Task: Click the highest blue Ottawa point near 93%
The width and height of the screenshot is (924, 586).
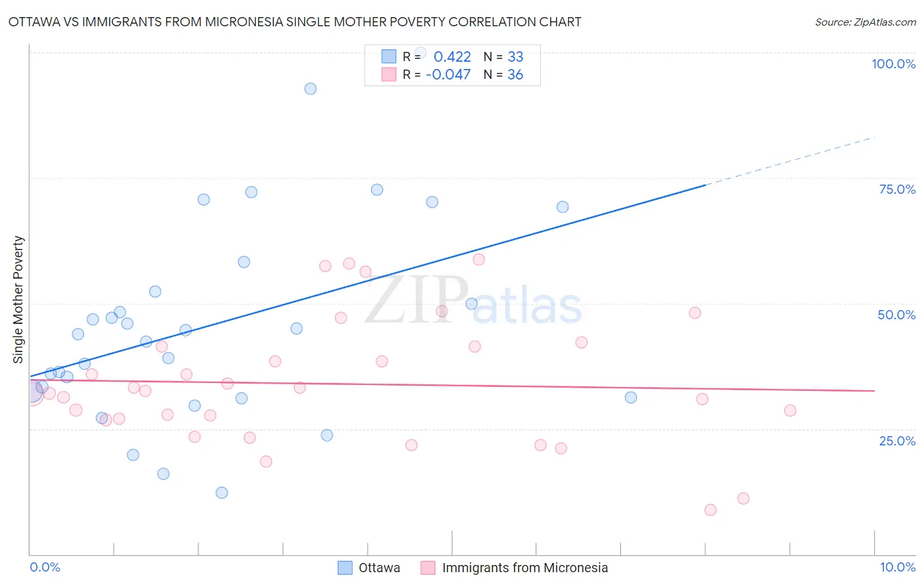Action: (310, 89)
